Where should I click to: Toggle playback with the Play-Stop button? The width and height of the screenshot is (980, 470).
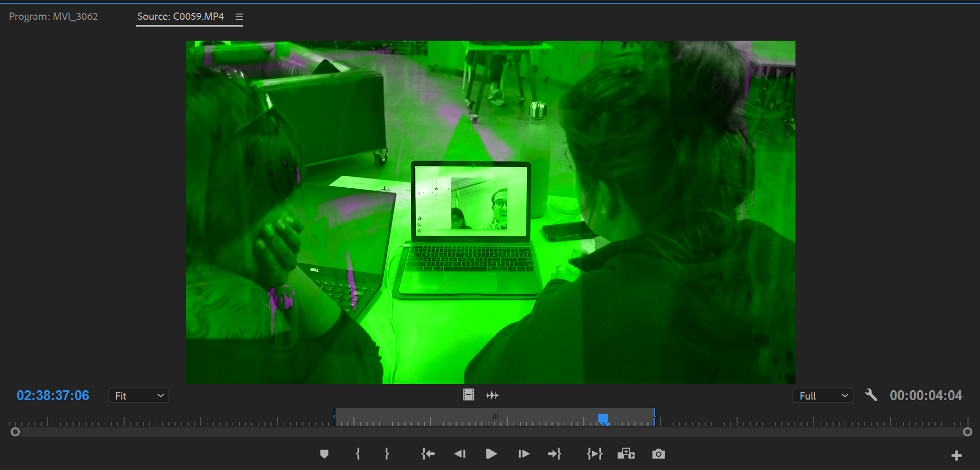(491, 453)
